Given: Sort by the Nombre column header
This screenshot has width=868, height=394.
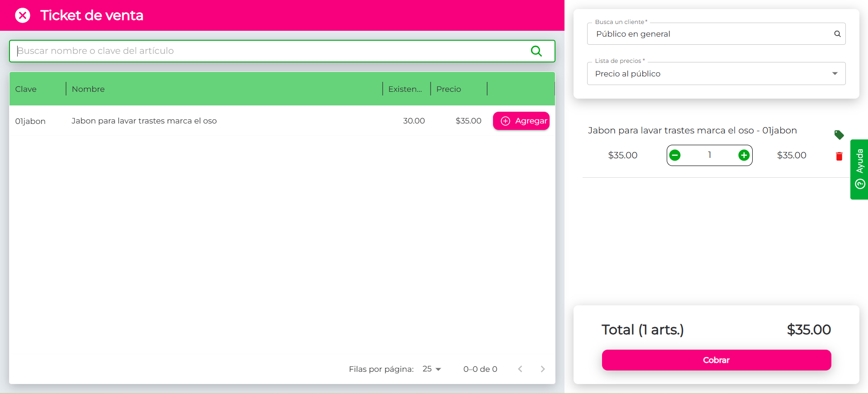Looking at the screenshot, I should (x=88, y=89).
